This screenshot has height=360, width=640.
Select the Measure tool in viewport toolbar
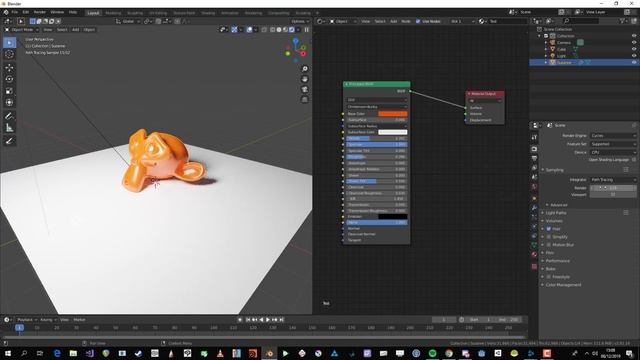point(9,128)
